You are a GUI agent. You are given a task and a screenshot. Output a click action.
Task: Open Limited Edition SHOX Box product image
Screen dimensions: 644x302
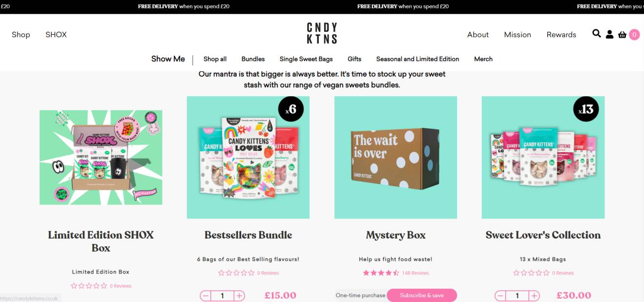tap(101, 157)
